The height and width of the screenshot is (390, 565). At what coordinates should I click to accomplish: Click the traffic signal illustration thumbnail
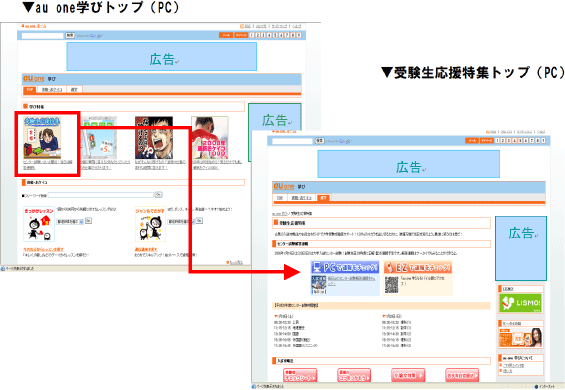[98, 137]
